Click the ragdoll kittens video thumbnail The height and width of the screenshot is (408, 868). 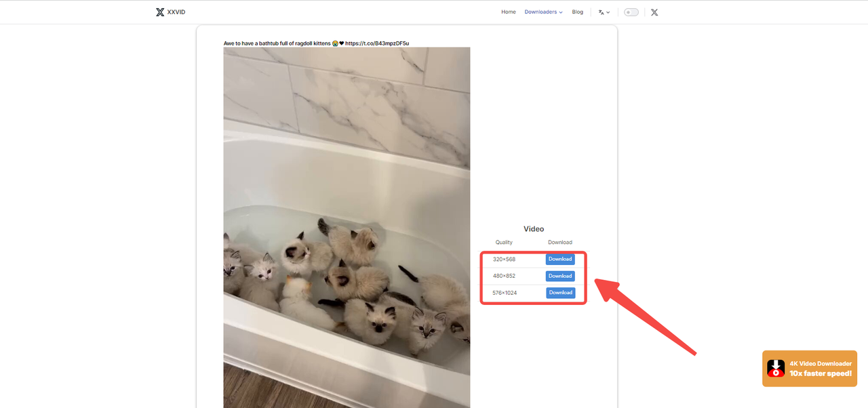click(x=346, y=227)
